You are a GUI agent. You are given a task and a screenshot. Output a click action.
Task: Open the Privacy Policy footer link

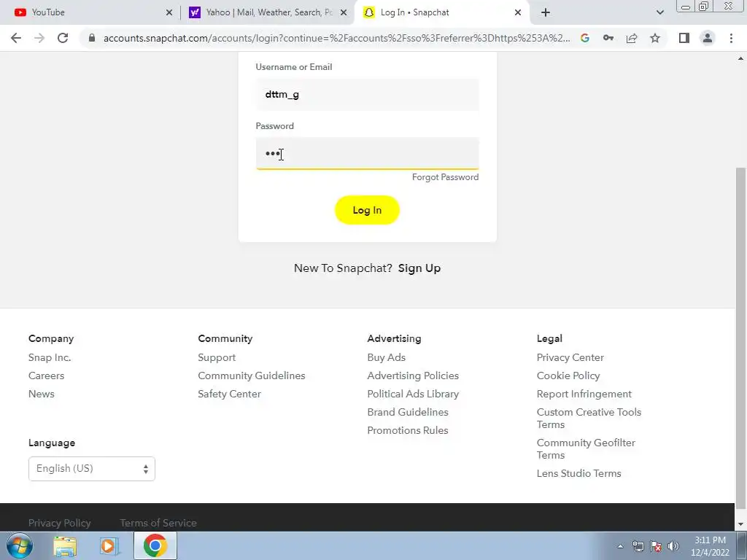click(60, 523)
